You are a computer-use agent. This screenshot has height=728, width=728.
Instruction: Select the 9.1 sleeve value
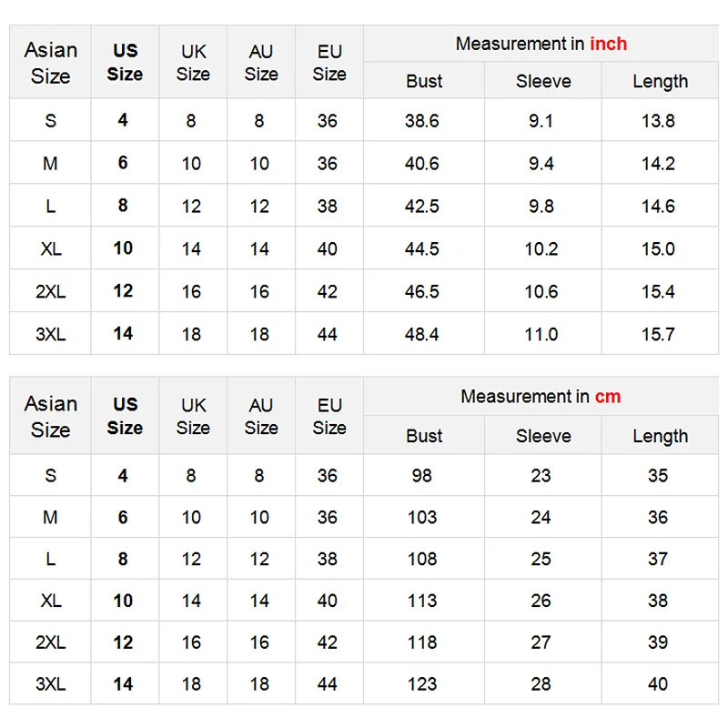(541, 120)
